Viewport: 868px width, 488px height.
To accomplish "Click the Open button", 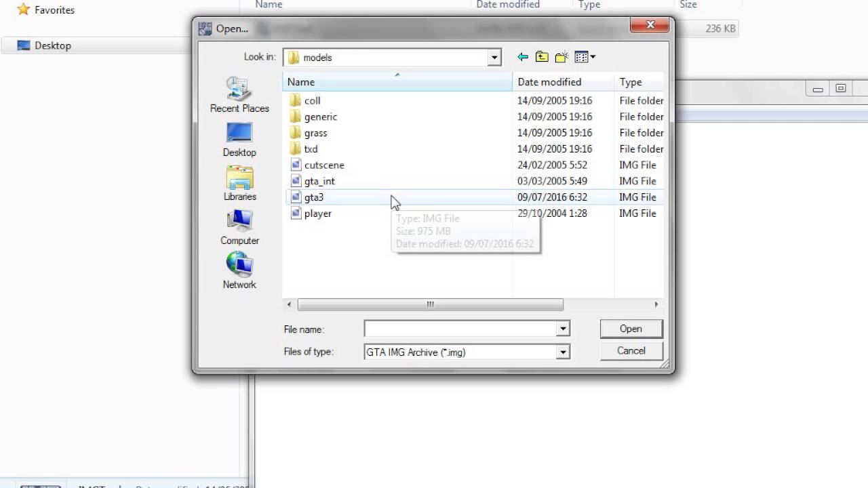I will [631, 329].
